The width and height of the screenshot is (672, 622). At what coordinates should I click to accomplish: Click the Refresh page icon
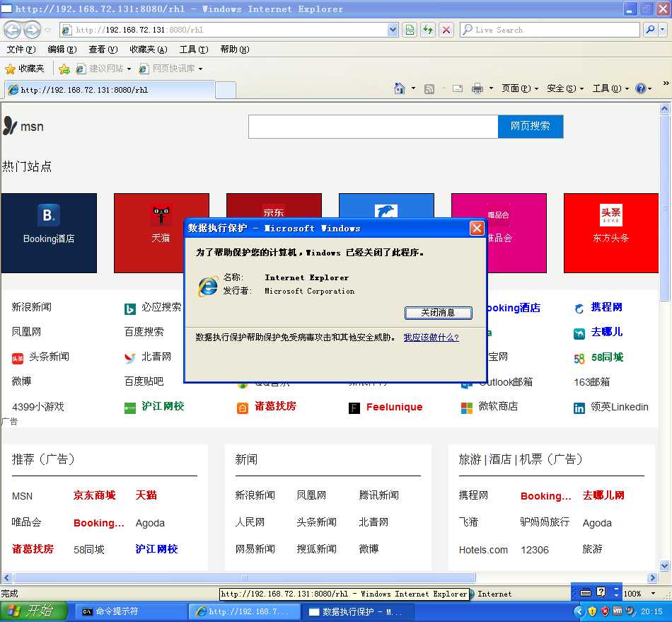[x=428, y=30]
